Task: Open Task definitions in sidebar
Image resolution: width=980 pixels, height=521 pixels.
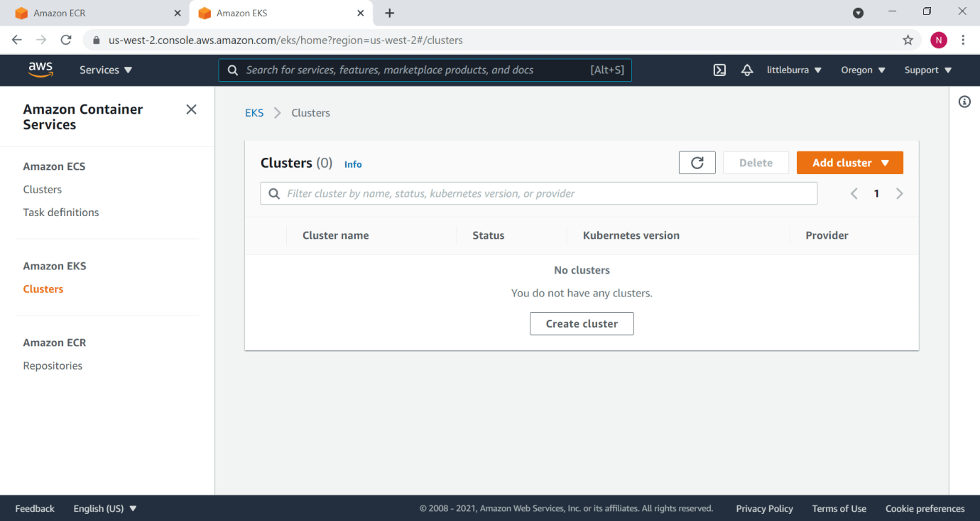Action: coord(61,212)
